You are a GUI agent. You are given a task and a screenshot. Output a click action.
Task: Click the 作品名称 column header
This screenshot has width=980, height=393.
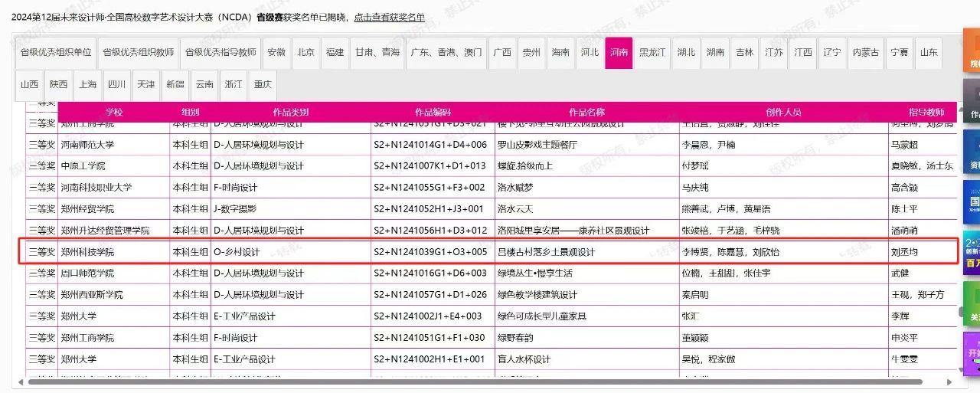(587, 112)
